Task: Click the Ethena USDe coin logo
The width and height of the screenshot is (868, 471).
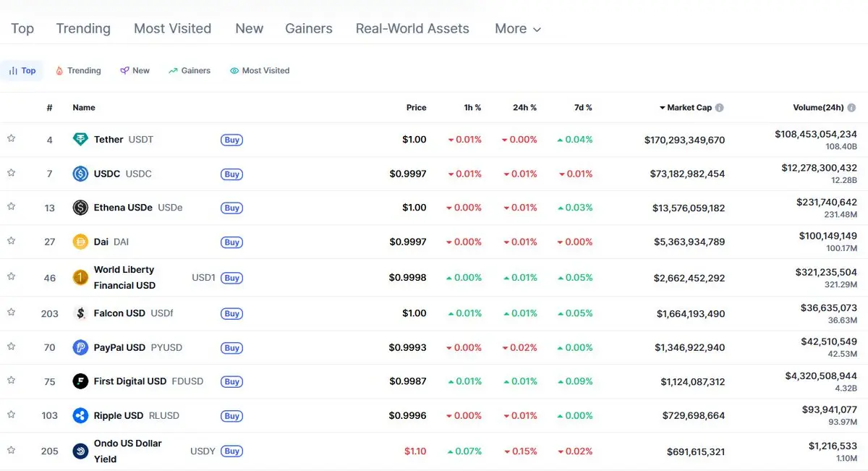Action: click(x=80, y=208)
